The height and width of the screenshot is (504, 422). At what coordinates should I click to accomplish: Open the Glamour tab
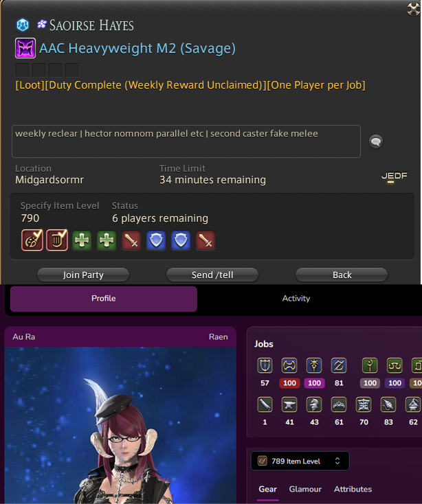click(305, 489)
